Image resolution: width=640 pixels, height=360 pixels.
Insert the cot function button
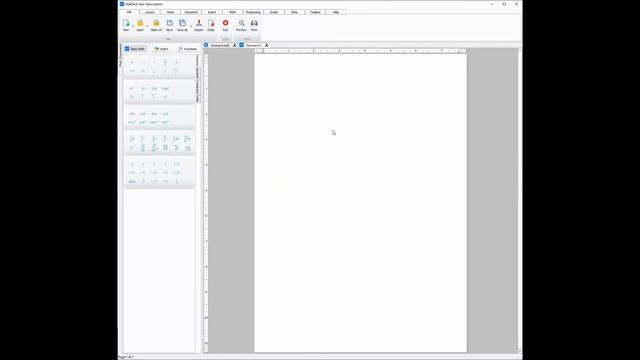(165, 114)
